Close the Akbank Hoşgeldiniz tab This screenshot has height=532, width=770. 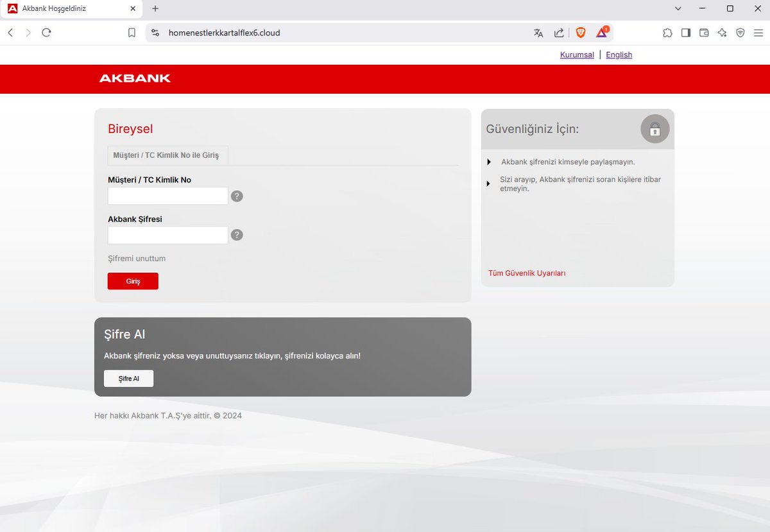click(x=133, y=9)
